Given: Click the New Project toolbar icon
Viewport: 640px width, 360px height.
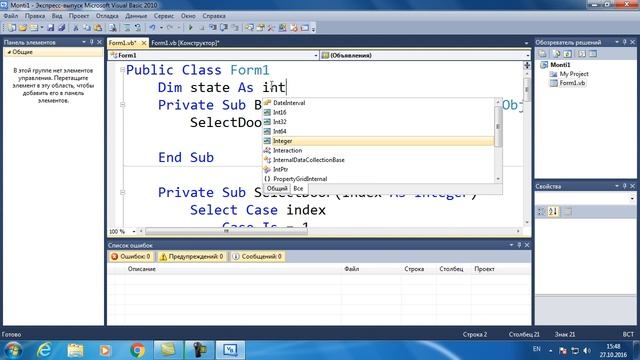Looking at the screenshot, I should pos(11,28).
